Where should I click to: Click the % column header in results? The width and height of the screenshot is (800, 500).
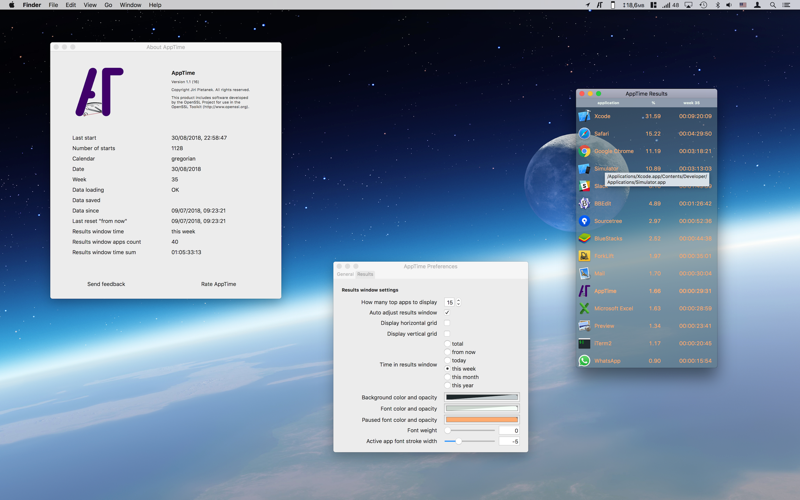tap(653, 103)
